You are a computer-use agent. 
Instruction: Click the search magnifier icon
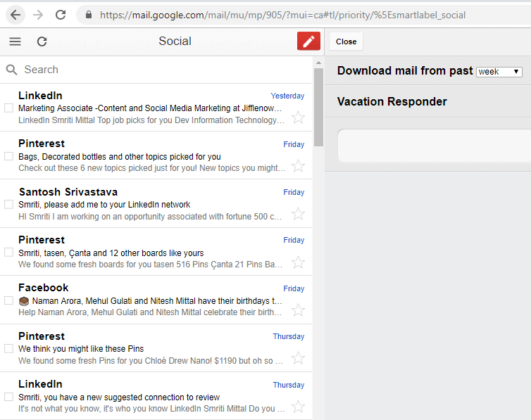pos(11,70)
